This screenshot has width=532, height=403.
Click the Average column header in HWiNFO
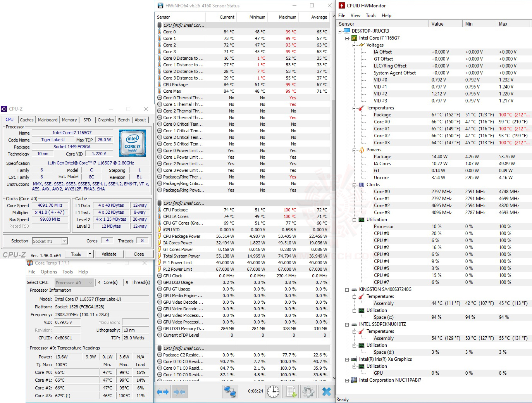tap(314, 17)
